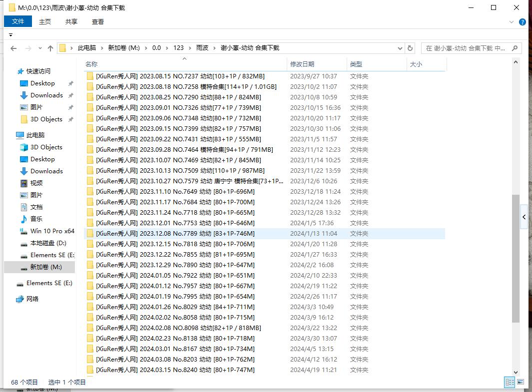Open recent locations dropdown arrow
Screen dimensions: 532x392
pyautogui.click(x=40, y=48)
